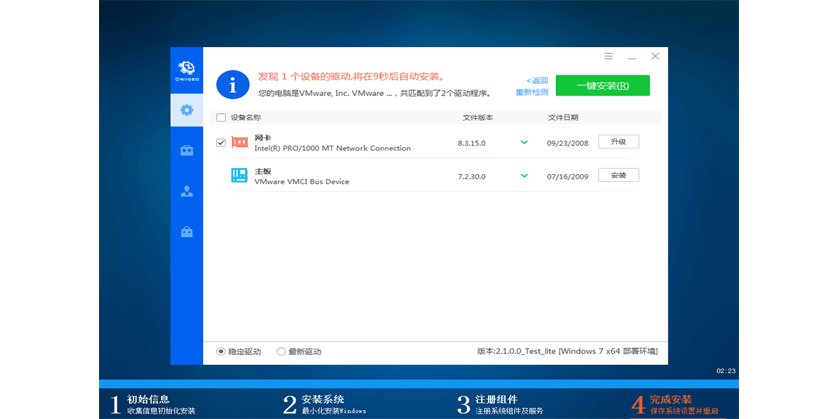
Task: Click 升级 button for the network card
Action: tap(618, 142)
